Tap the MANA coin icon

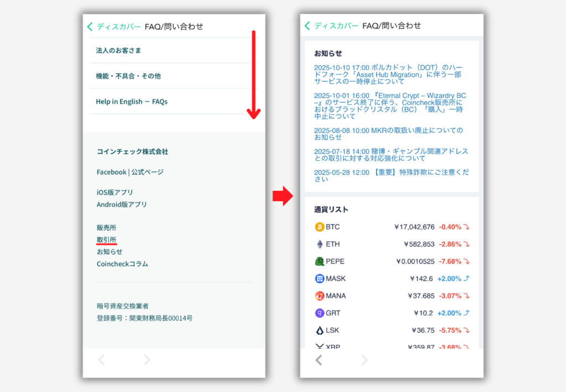coord(319,296)
